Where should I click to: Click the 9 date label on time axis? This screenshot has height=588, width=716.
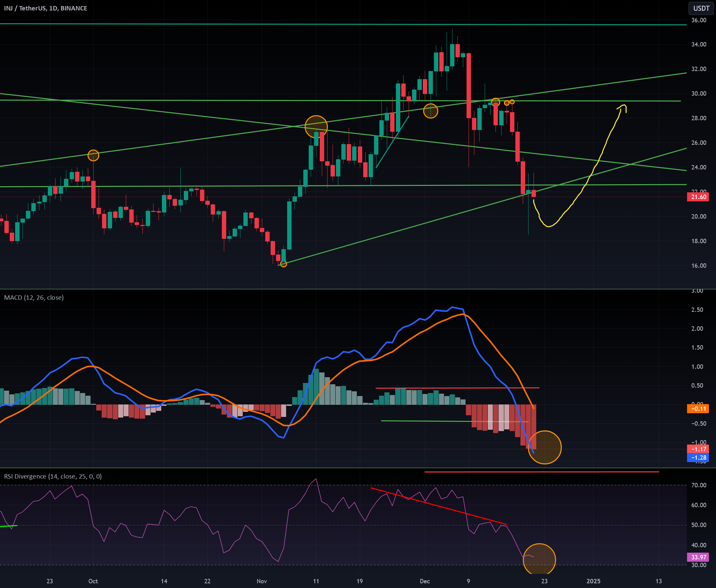468,581
